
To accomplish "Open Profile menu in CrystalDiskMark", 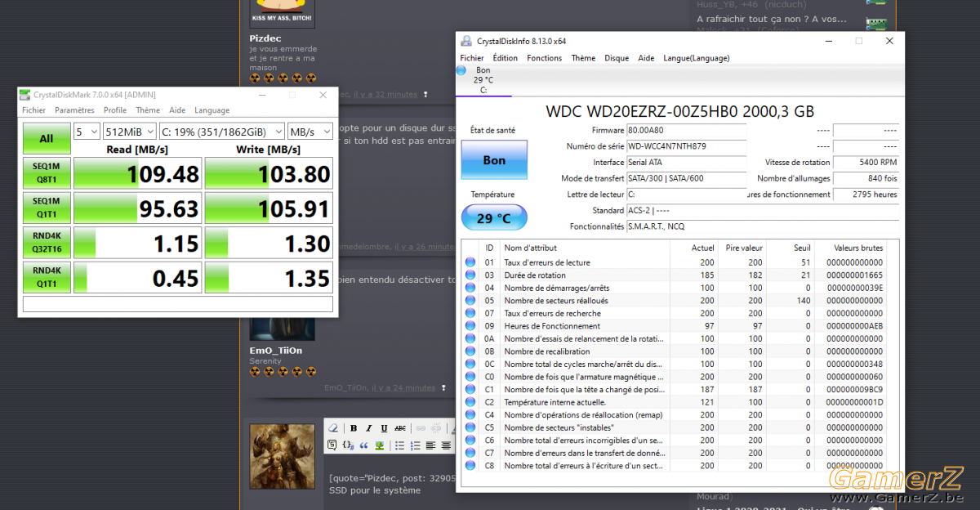I will [x=114, y=110].
